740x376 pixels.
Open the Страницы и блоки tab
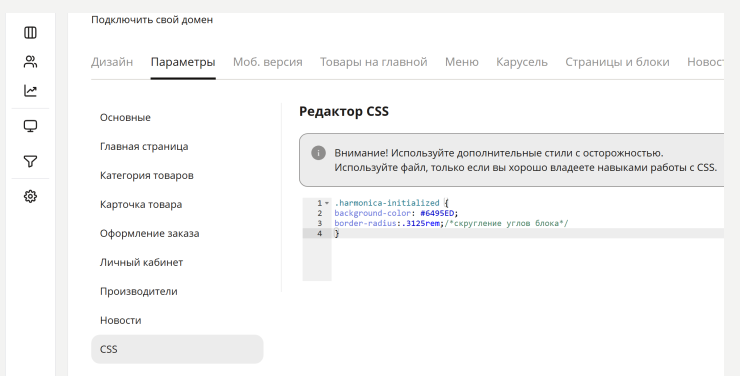pos(617,62)
